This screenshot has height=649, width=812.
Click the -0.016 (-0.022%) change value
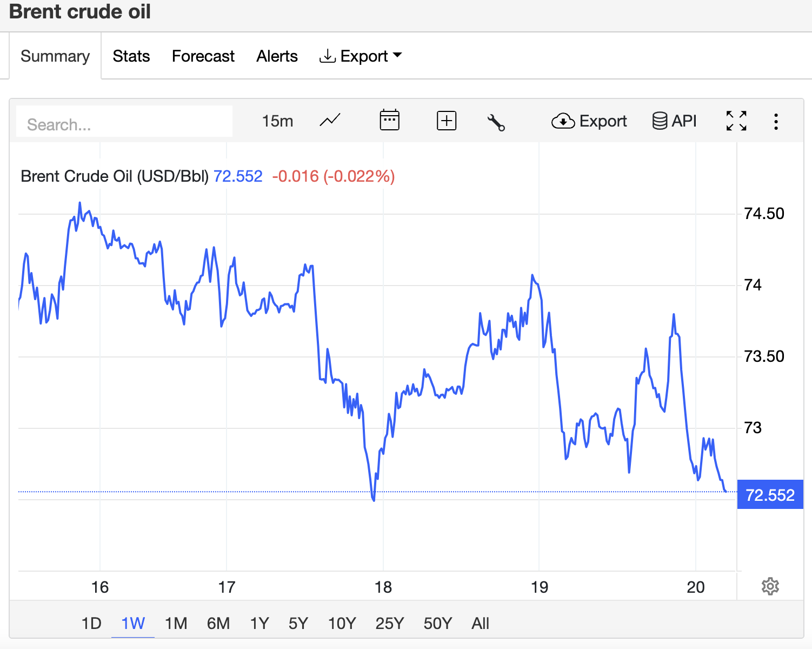(334, 176)
